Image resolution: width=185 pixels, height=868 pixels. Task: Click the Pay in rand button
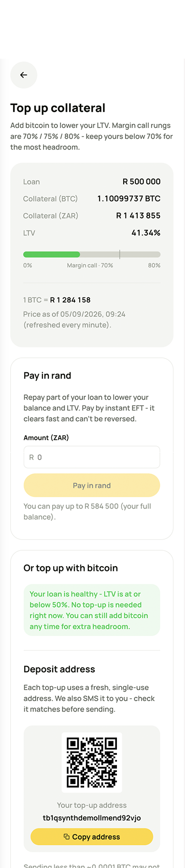92,485
